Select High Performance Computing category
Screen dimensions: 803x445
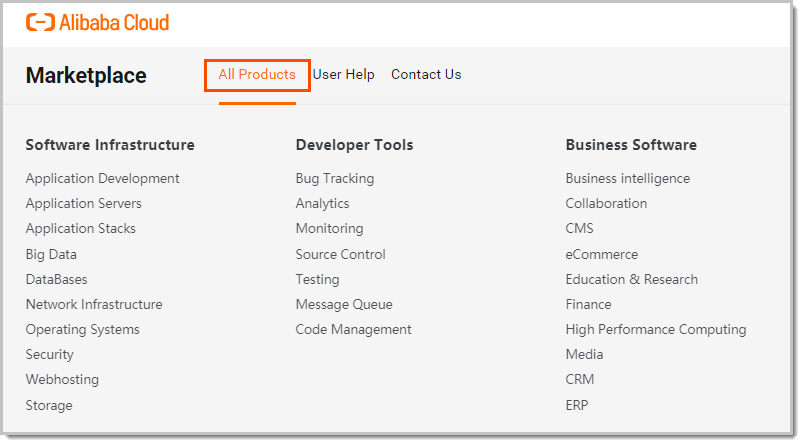pos(655,330)
